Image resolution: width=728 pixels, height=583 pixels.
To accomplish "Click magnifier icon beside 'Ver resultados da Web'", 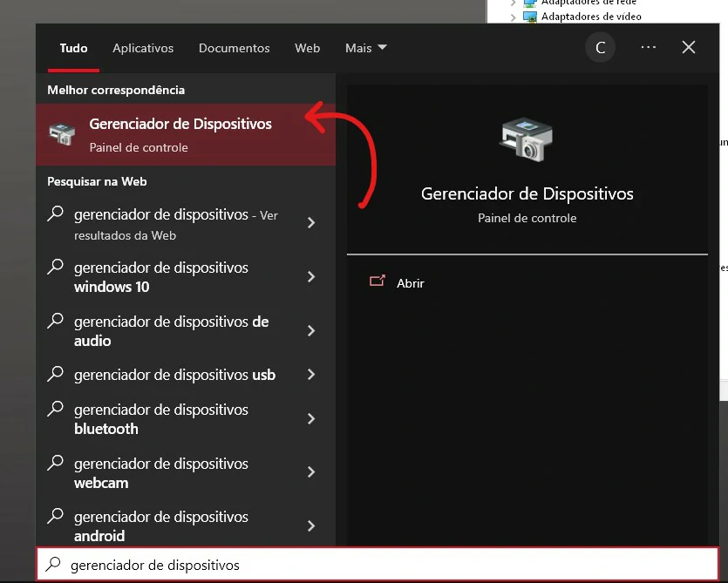I will [x=55, y=214].
